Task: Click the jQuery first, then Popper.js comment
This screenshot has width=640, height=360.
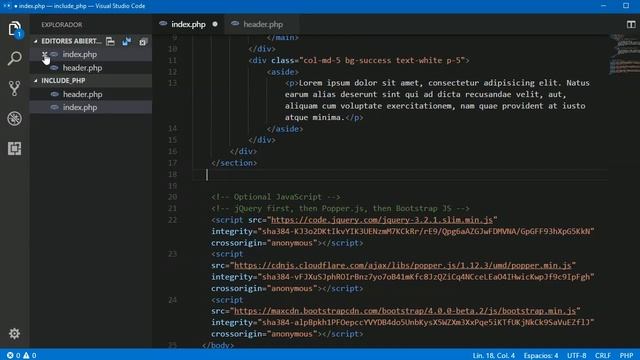Action: coord(340,209)
